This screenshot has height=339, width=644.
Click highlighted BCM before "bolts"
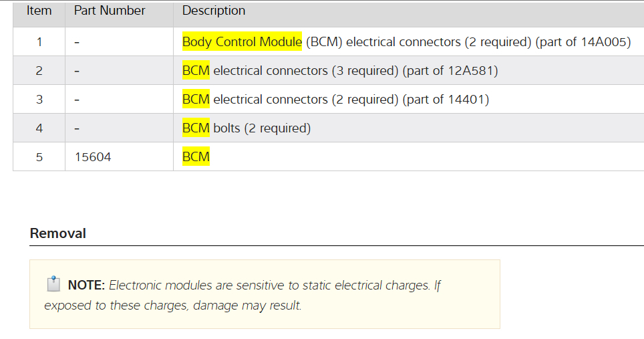tap(196, 128)
